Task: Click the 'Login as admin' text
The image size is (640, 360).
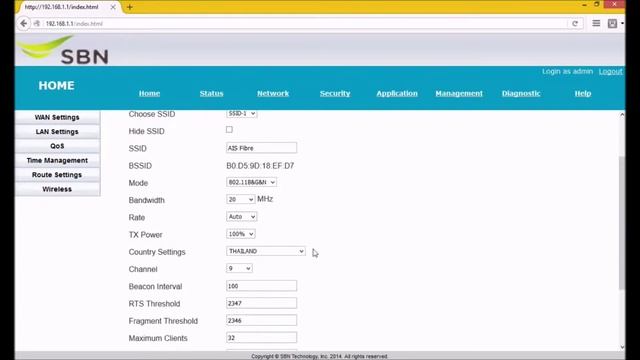Action: (x=567, y=71)
